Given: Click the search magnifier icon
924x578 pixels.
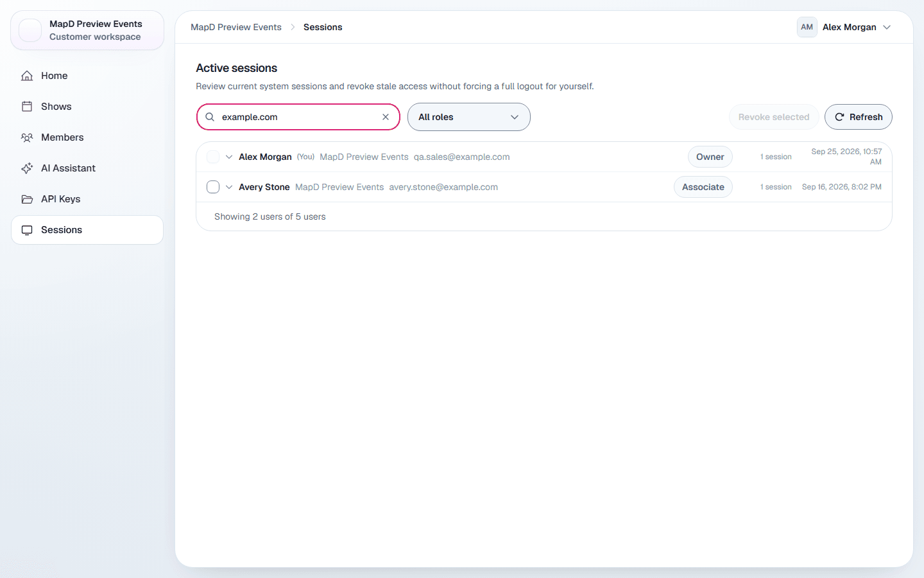Looking at the screenshot, I should 210,117.
